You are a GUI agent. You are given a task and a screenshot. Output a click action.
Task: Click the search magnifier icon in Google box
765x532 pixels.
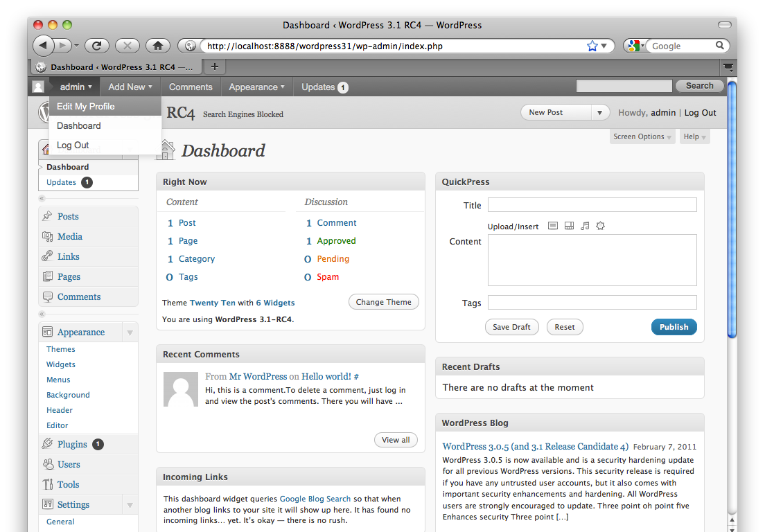pos(720,45)
